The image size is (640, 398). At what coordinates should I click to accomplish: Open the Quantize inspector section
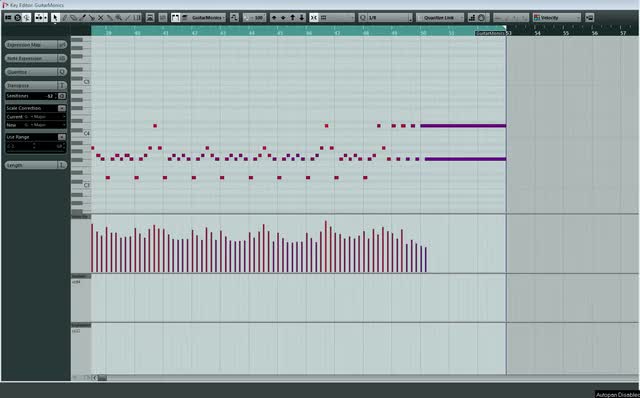(31, 72)
